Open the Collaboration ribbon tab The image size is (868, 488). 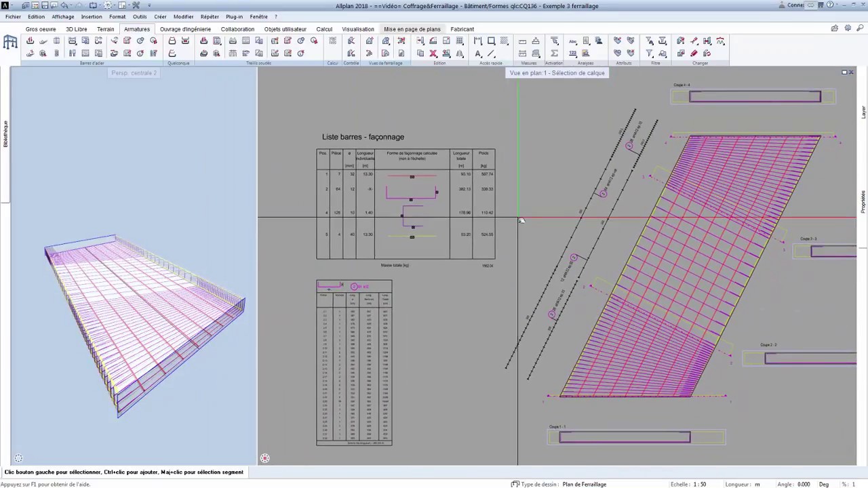click(x=237, y=29)
